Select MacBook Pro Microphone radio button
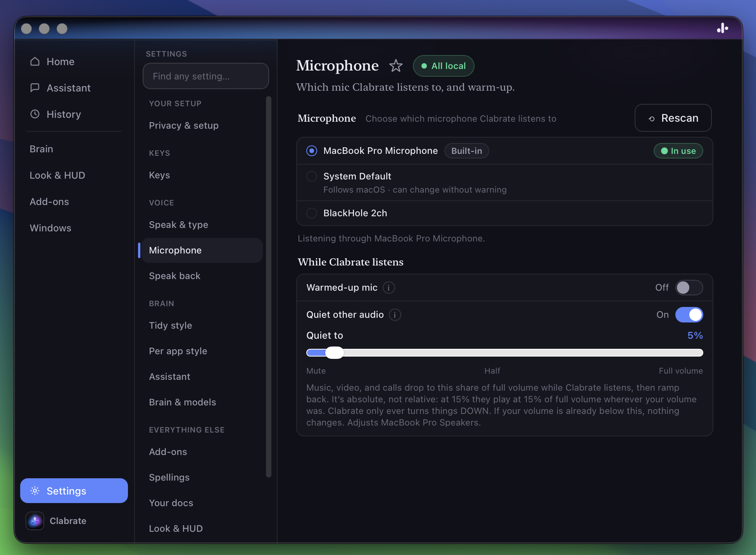This screenshot has width=756, height=555. (312, 151)
